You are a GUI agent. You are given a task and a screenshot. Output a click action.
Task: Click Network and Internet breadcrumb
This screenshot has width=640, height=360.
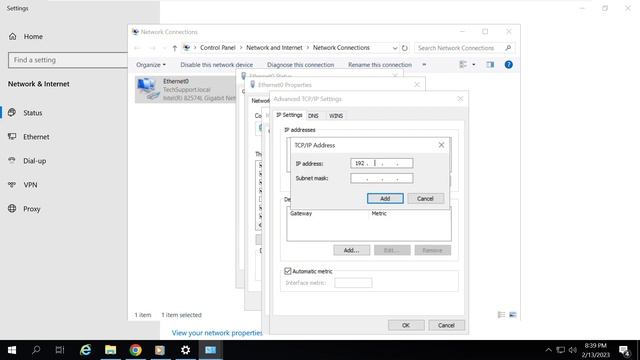pyautogui.click(x=274, y=48)
